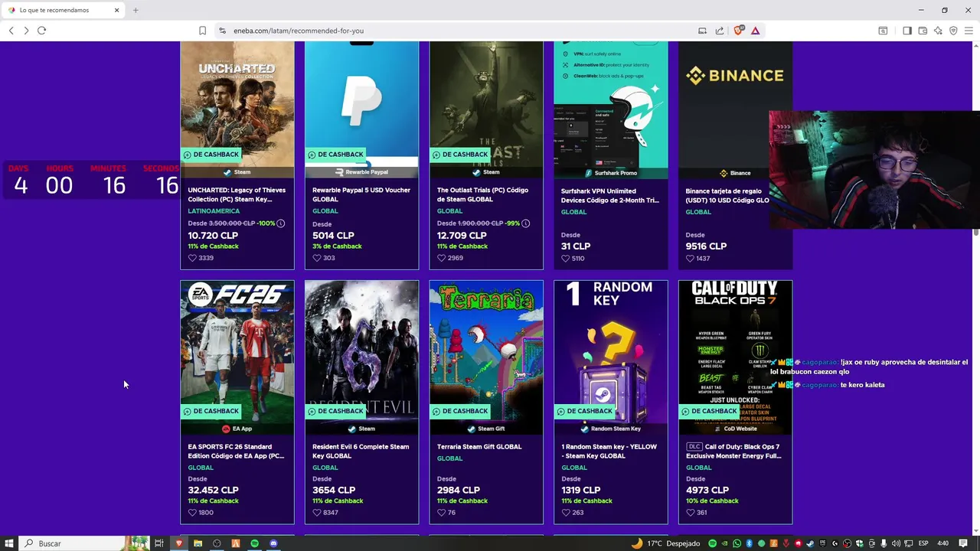Select the 'Lo que te recomendamos' tab

[x=64, y=10]
